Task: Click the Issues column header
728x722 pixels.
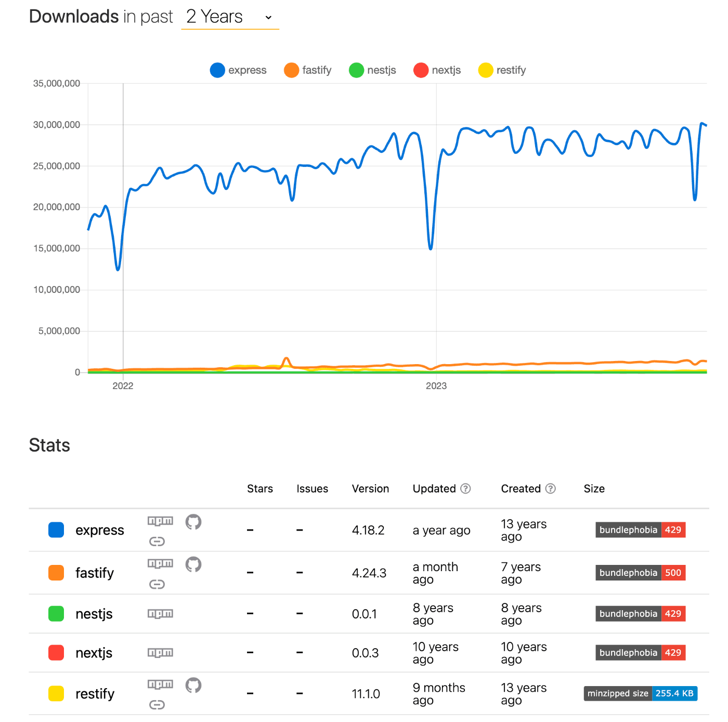Action: click(313, 489)
